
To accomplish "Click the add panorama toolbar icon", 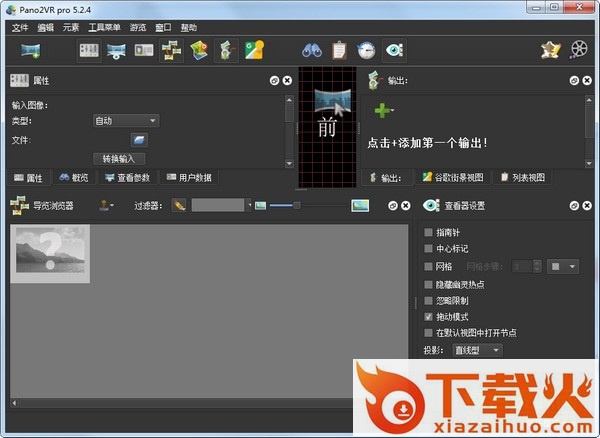I will coord(31,50).
